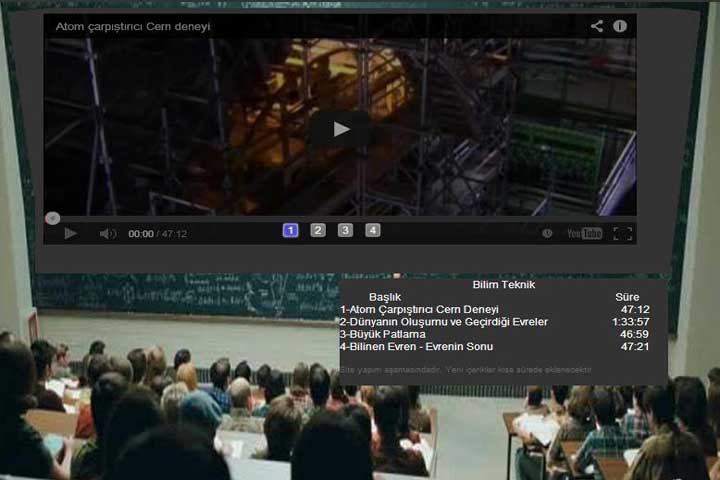Screen dimensions: 720x480
Task: Click the small play button in control bar
Action: [70, 234]
